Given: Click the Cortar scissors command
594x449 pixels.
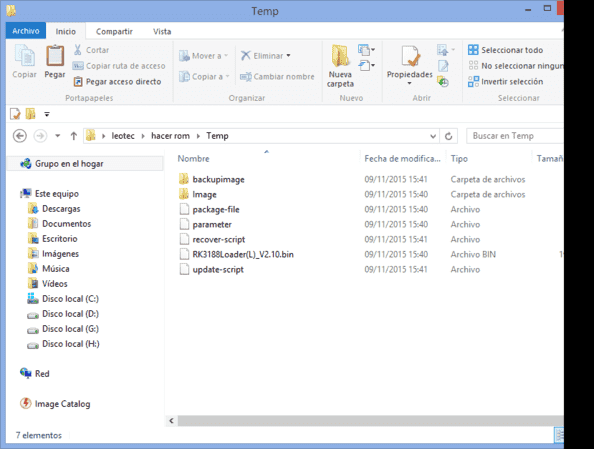Looking at the screenshot, I should pyautogui.click(x=91, y=50).
